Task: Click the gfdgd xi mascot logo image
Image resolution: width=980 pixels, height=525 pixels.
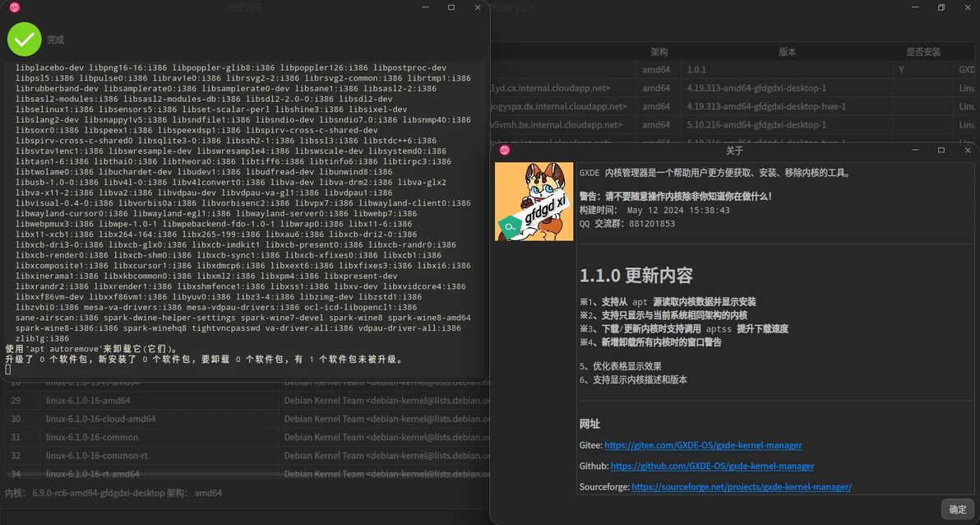Action: 534,202
